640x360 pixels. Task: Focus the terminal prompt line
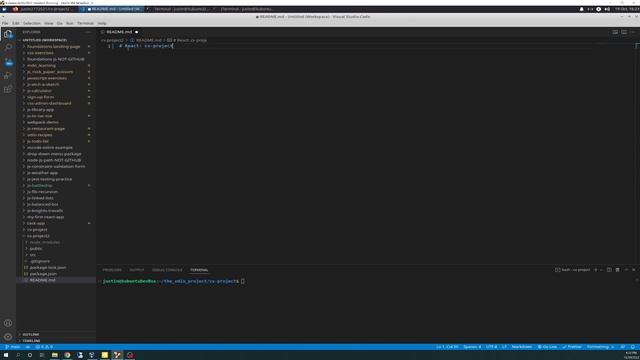[173, 281]
